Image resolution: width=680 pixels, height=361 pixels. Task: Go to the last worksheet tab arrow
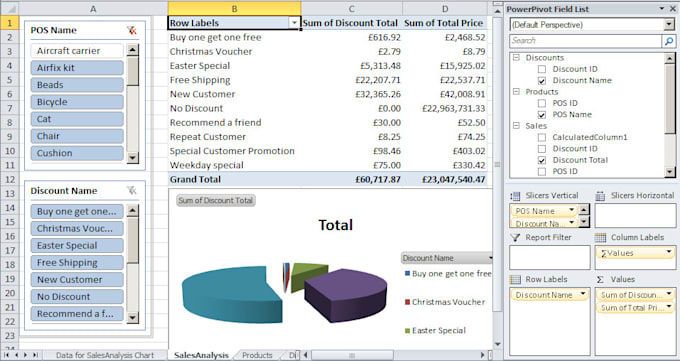[35, 355]
